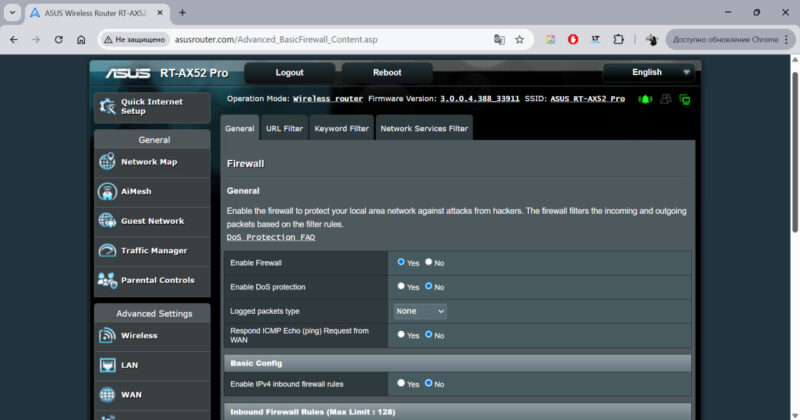The image size is (800, 420).
Task: Open the tab search dropdown arrow
Action: 12,13
